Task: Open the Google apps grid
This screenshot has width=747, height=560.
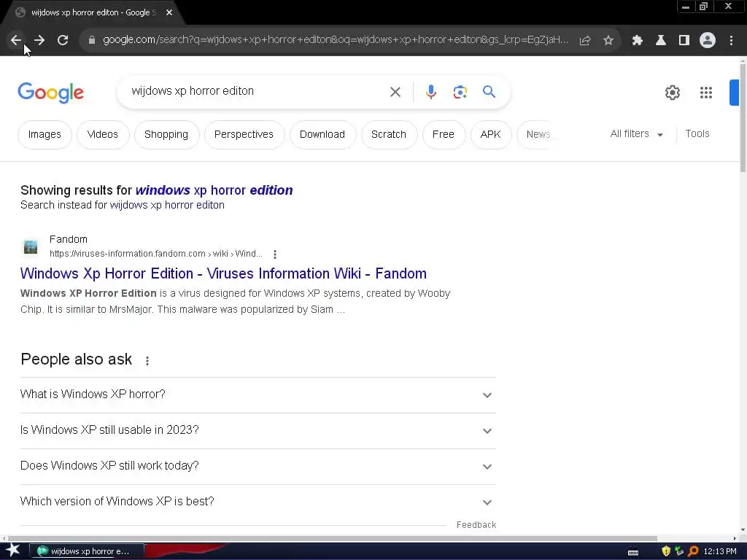Action: click(x=705, y=93)
